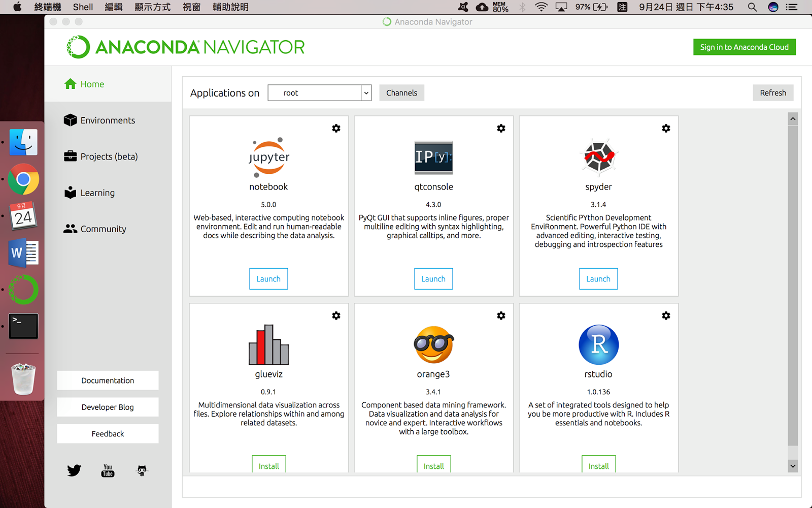Open Anaconda YouTube link icon

108,470
